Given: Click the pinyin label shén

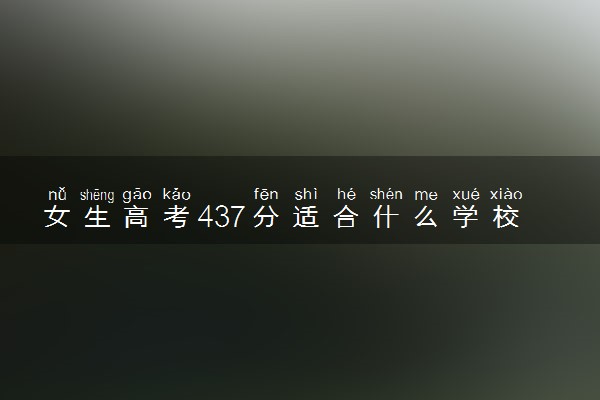Looking at the screenshot, I should (x=386, y=194).
